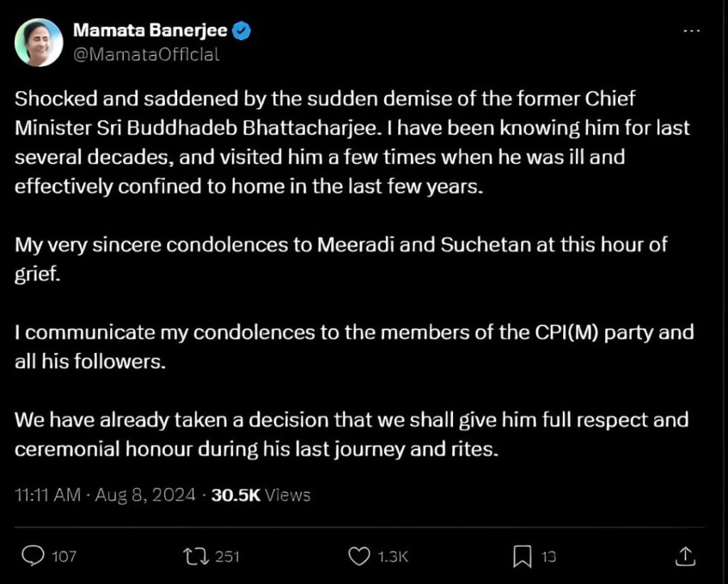Click the reply speech bubble icon
Image resolution: width=728 pixels, height=584 pixels.
pyautogui.click(x=33, y=556)
